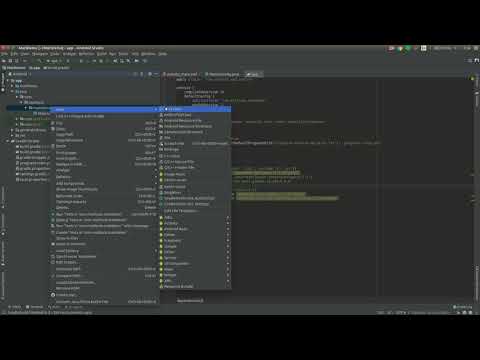The image size is (480, 360).
Task: Select Resource Bundle in the New submenu
Action: tap(195, 286)
